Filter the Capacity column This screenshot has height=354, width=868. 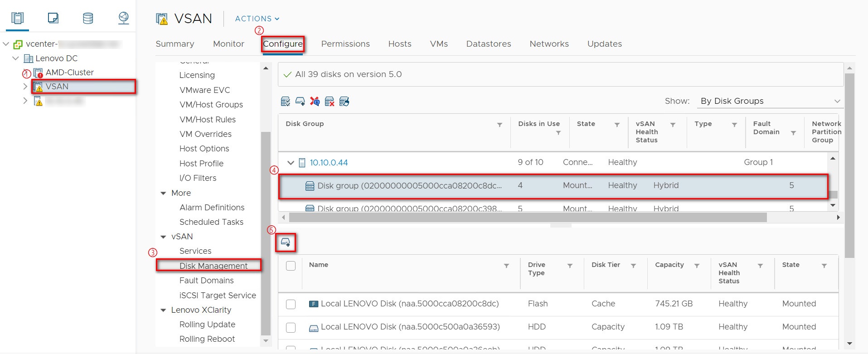click(x=697, y=266)
